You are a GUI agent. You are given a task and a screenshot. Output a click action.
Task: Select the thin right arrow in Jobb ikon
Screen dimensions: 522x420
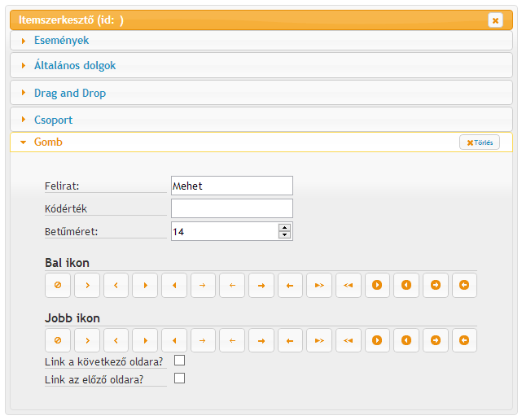click(203, 340)
